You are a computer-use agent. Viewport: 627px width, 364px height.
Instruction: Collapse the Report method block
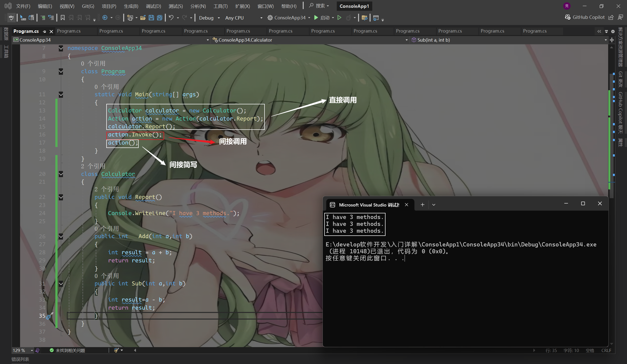61,197
